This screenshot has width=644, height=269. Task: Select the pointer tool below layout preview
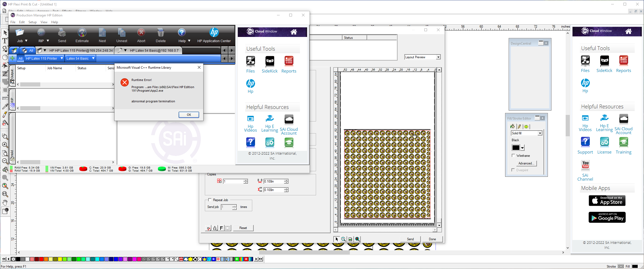pos(337,239)
